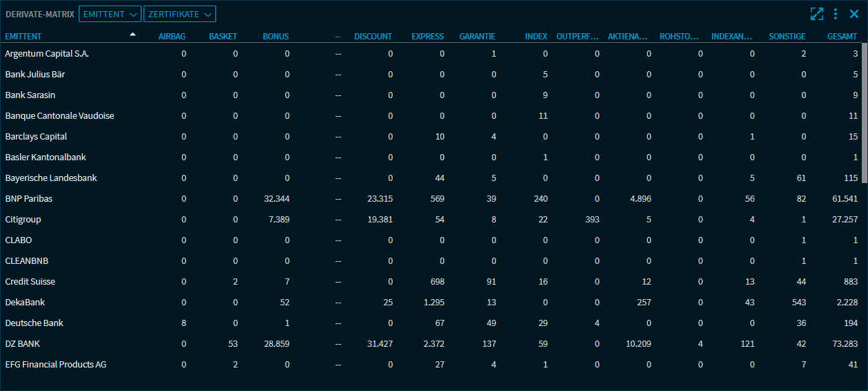Image resolution: width=868 pixels, height=391 pixels.
Task: Open the three-dot options menu
Action: (836, 14)
